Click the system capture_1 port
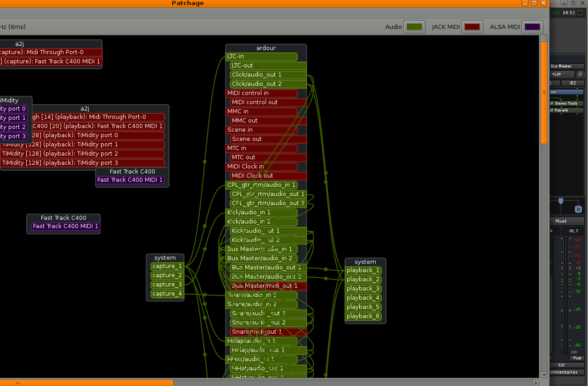 click(167, 266)
